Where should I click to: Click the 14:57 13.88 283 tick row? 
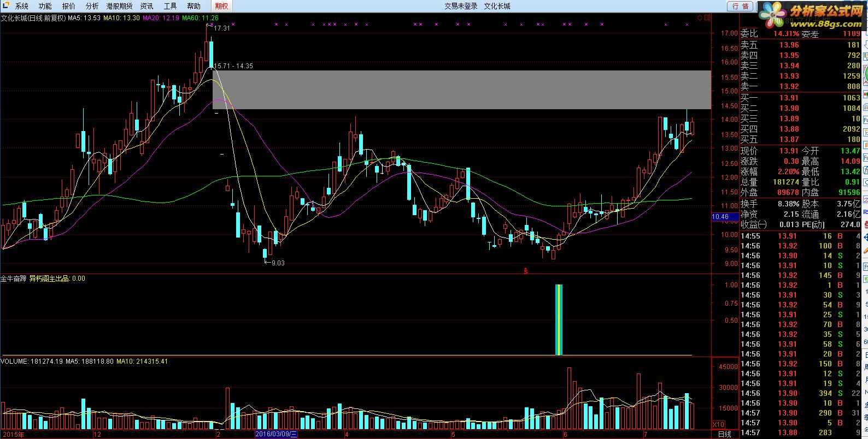click(800, 433)
